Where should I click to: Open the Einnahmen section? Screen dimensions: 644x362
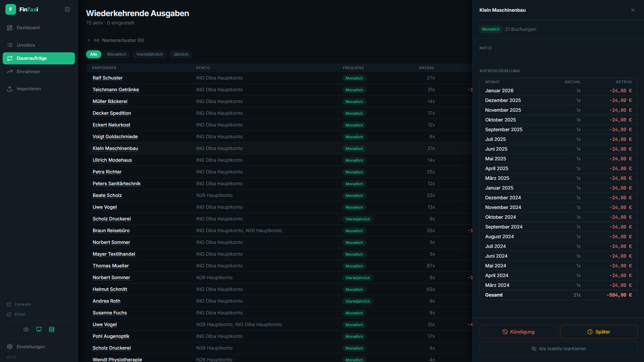tap(28, 71)
